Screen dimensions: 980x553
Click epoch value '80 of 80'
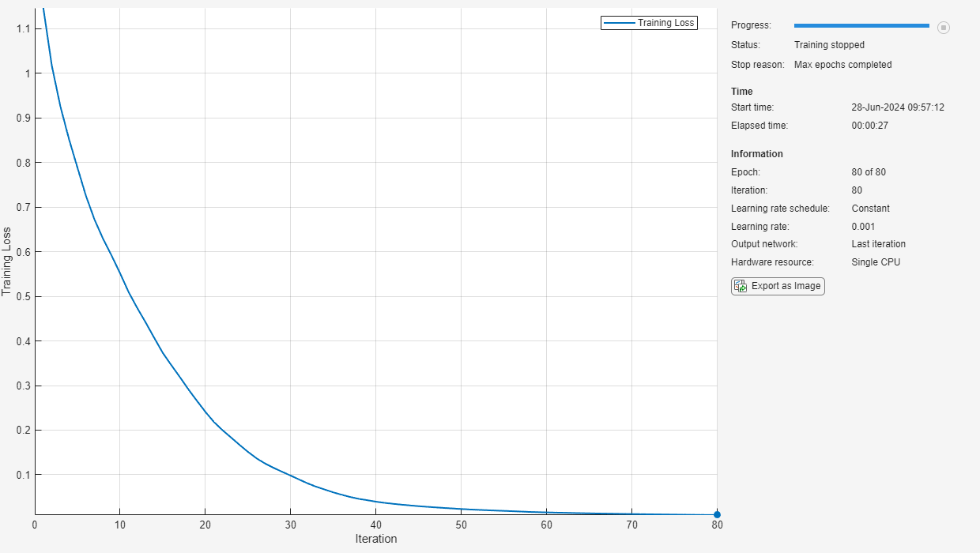click(869, 172)
